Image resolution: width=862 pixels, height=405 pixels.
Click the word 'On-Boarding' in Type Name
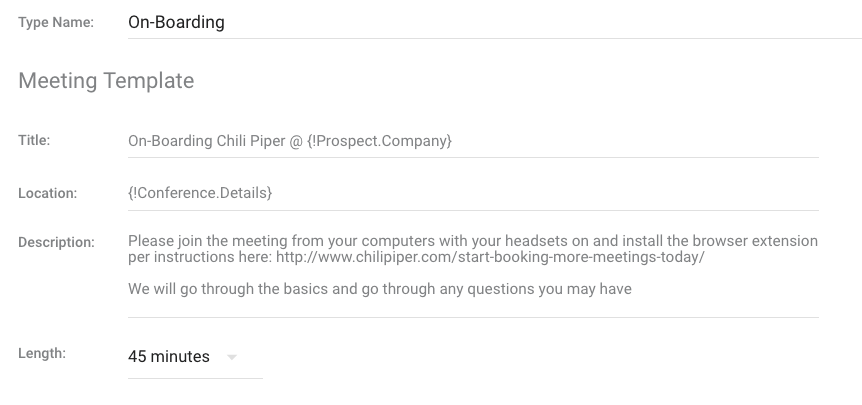pos(176,22)
